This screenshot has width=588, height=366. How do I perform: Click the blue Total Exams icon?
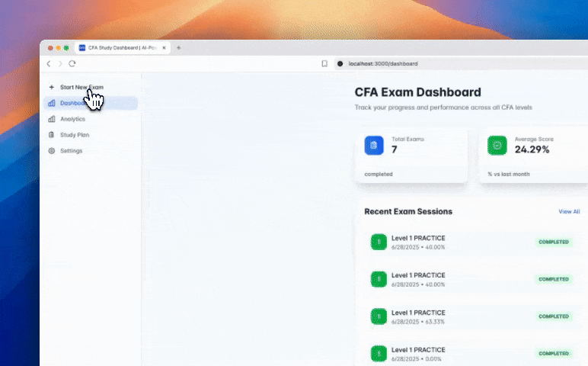coord(374,146)
